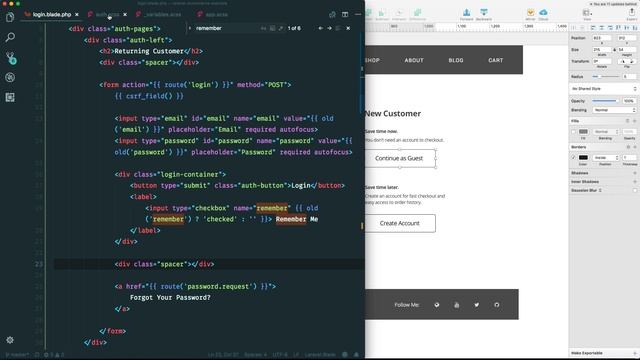The height and width of the screenshot is (360, 640).
Task: Toggle the Borders checkbox in Sketch
Action: click(573, 158)
